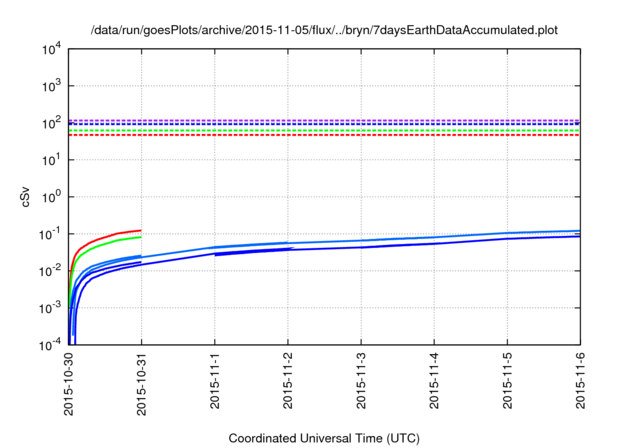Image resolution: width=640 pixels, height=448 pixels.
Task: Click the 10^-1 y-axis tick label
Action: point(51,234)
